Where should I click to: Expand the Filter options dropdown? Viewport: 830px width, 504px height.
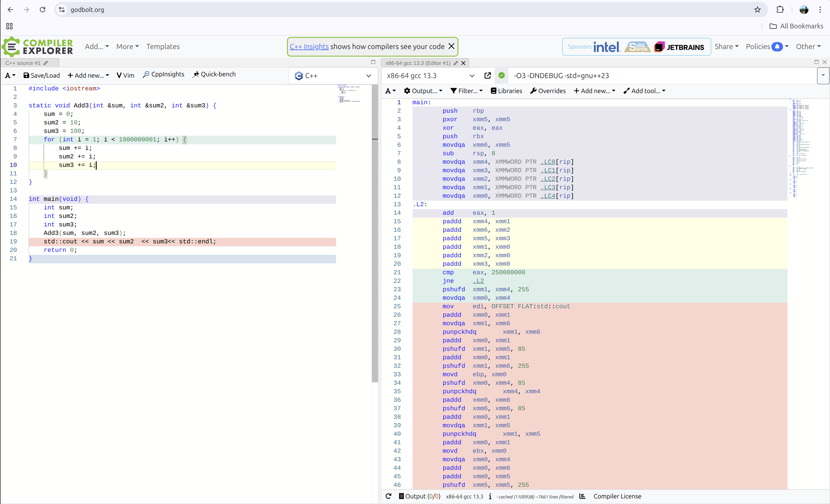466,91
